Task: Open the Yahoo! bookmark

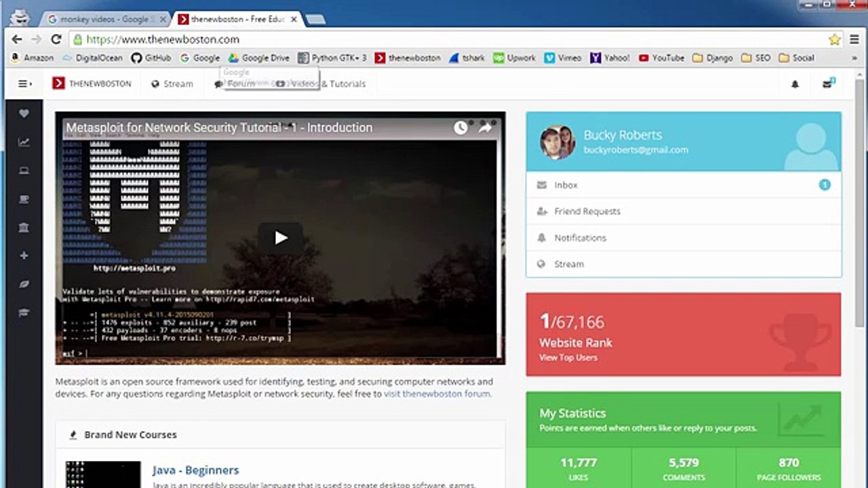Action: click(610, 58)
